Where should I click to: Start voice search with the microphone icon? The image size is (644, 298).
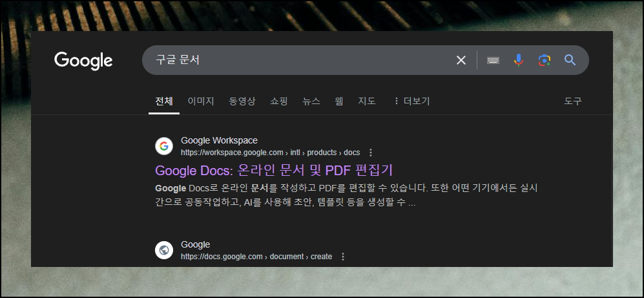[x=519, y=60]
